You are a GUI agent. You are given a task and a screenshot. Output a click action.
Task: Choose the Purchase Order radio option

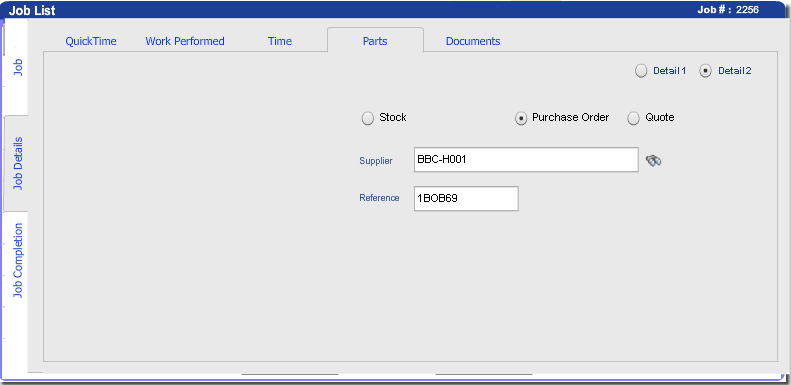click(x=521, y=119)
